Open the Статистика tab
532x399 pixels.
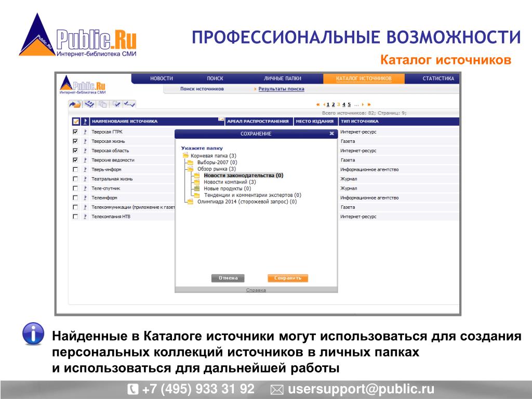point(438,78)
